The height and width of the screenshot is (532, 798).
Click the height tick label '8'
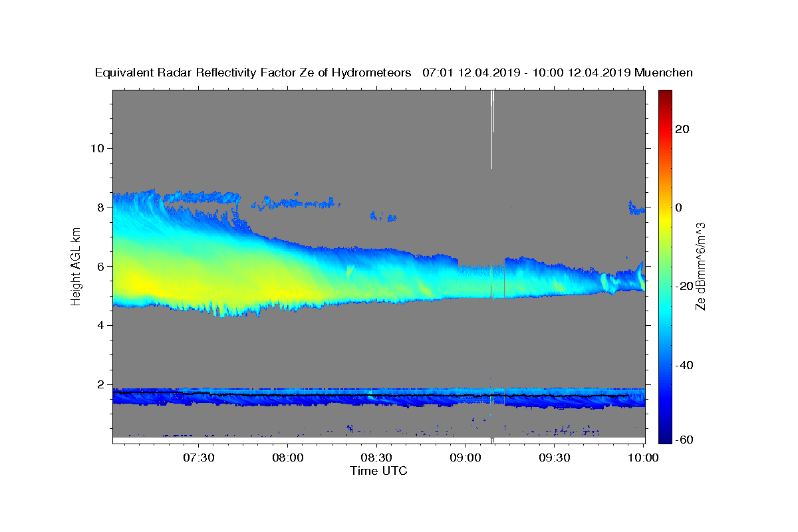tap(100, 207)
